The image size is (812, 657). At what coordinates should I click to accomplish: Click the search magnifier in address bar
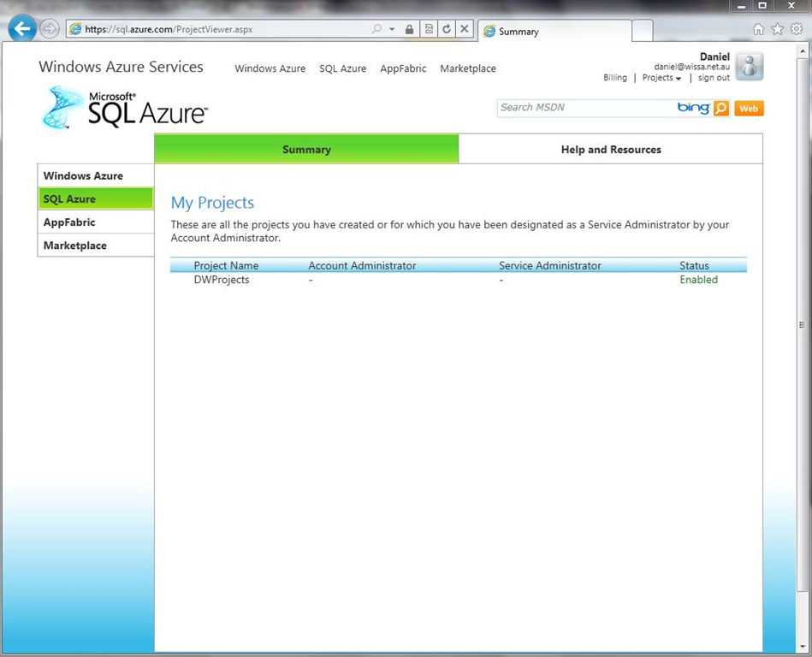point(376,29)
